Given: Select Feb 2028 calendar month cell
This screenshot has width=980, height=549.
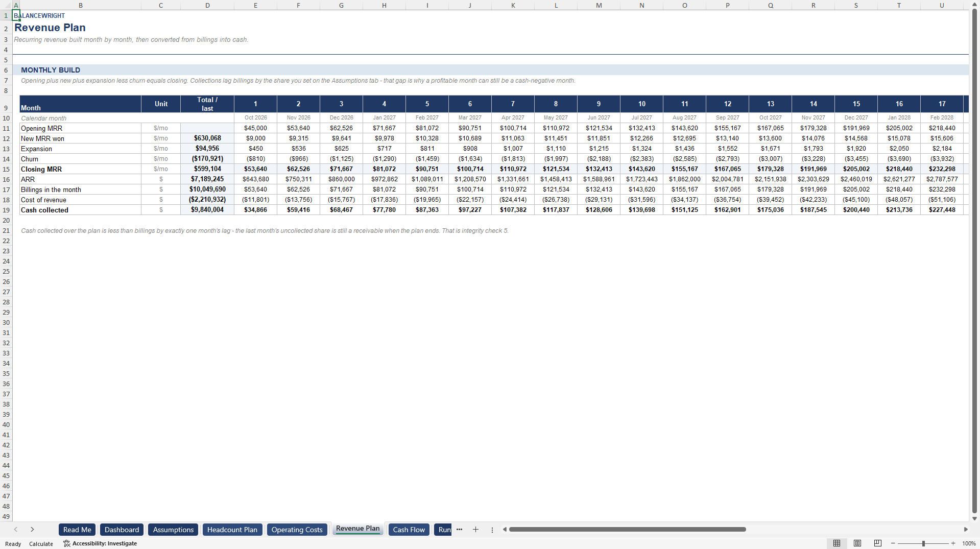Looking at the screenshot, I should coord(942,118).
